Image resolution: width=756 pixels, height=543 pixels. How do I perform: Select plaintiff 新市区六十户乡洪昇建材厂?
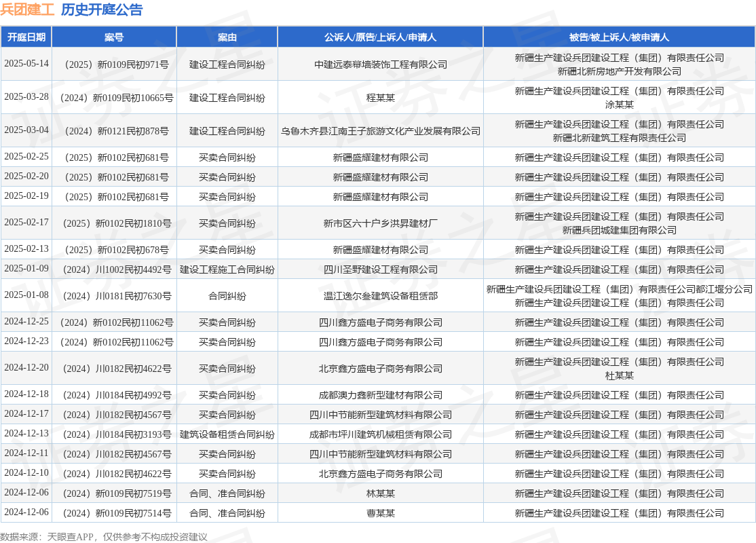click(381, 223)
